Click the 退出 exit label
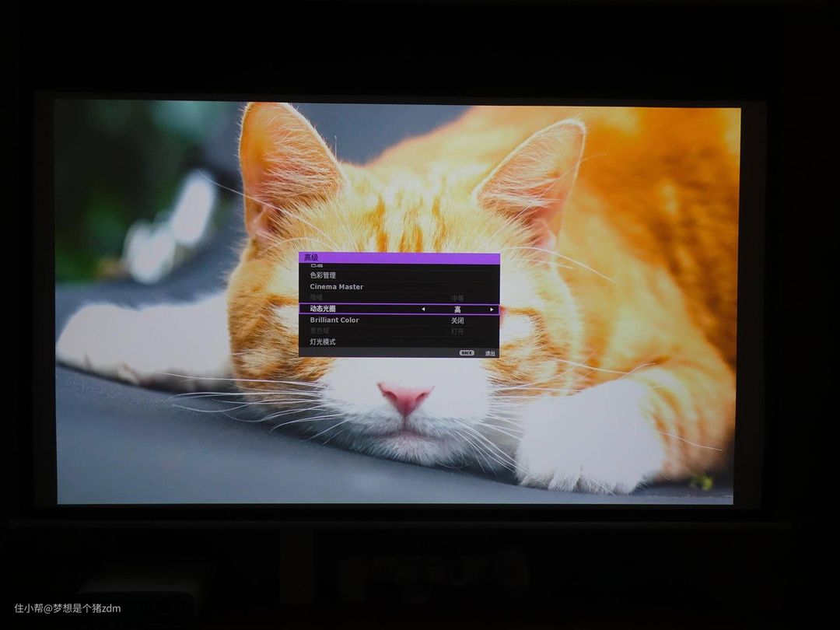Screen dimensions: 840x630 coord(490,353)
